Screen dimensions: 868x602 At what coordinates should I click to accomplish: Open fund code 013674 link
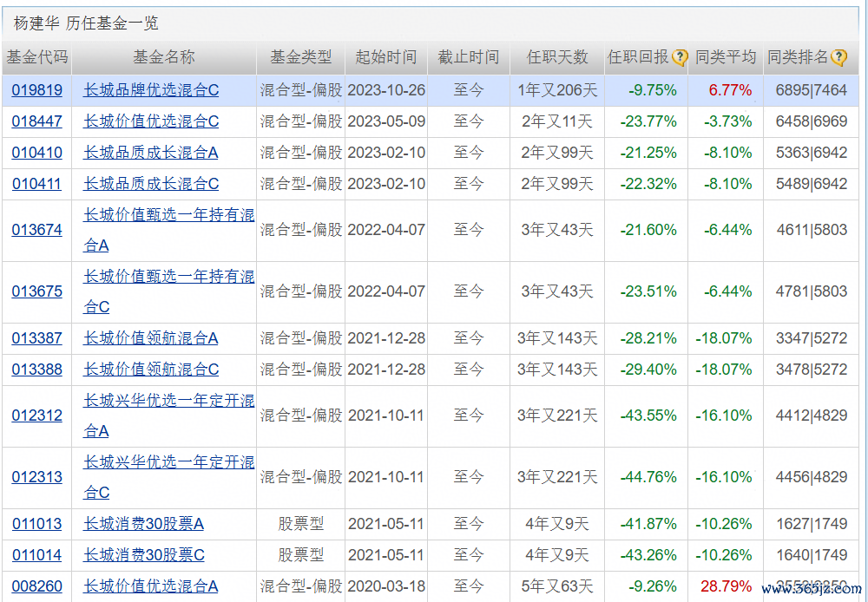pos(37,230)
